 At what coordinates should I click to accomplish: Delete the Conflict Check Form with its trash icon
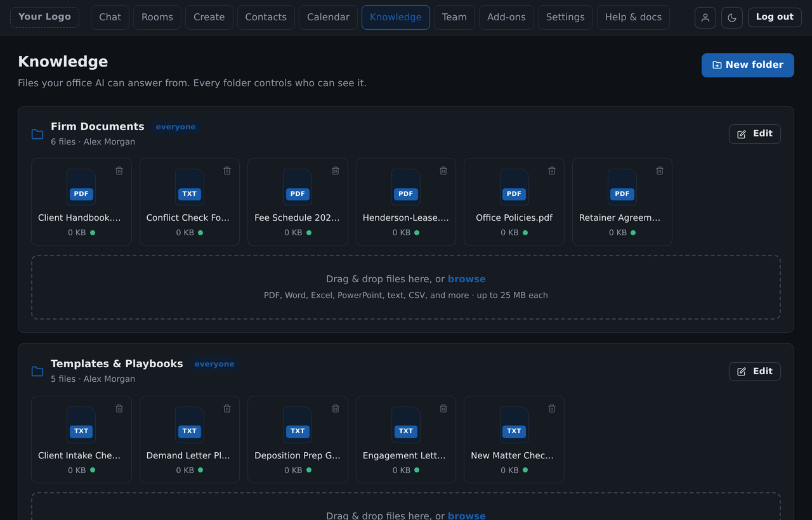coord(227,171)
